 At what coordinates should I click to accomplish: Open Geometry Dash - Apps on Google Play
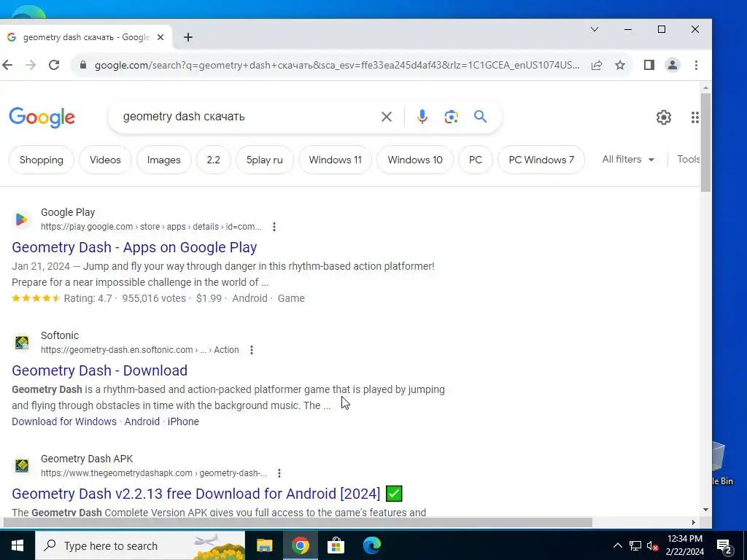(x=134, y=247)
